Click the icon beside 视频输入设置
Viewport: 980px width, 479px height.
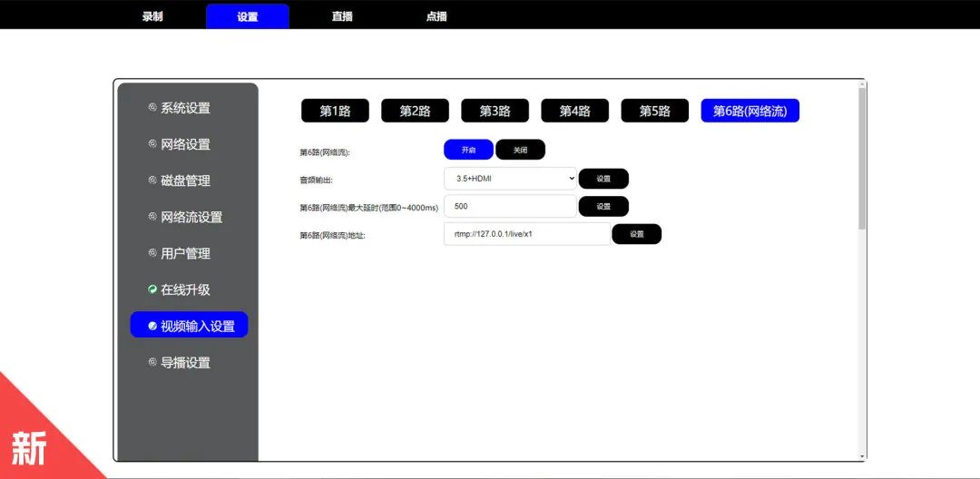tap(152, 326)
